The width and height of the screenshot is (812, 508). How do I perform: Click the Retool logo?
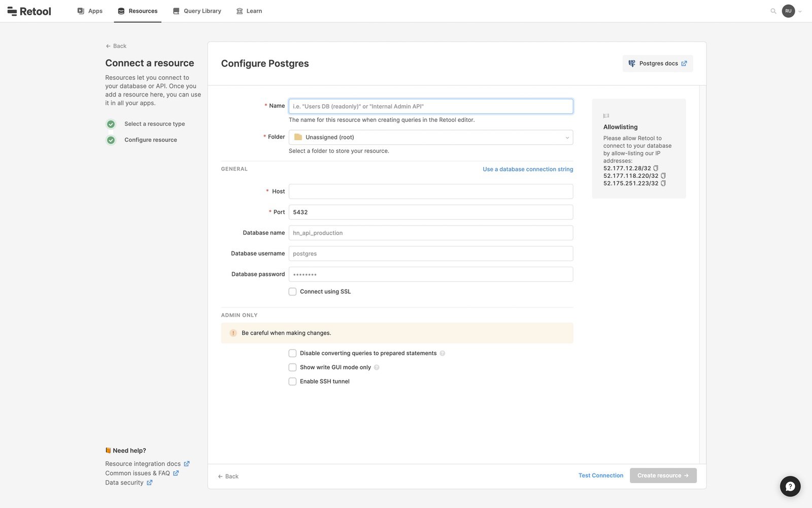[x=29, y=11]
